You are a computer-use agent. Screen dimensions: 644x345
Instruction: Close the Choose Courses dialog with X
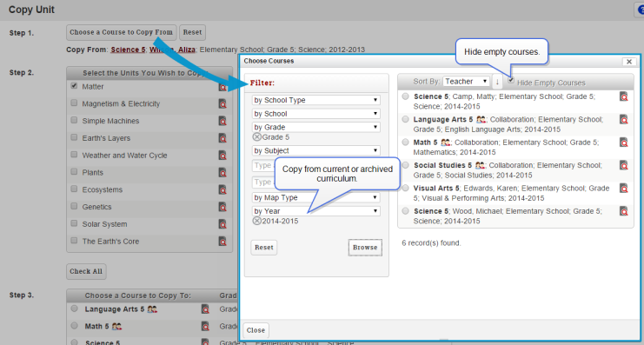629,62
